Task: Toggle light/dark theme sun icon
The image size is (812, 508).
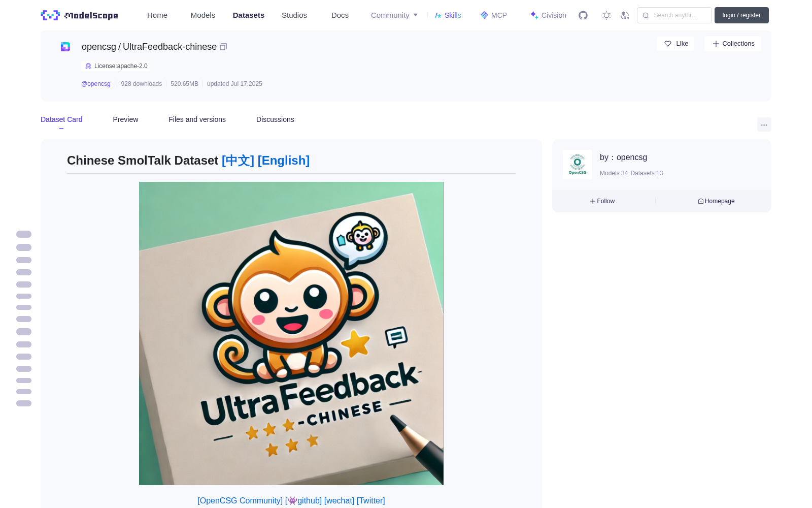Action: click(606, 15)
